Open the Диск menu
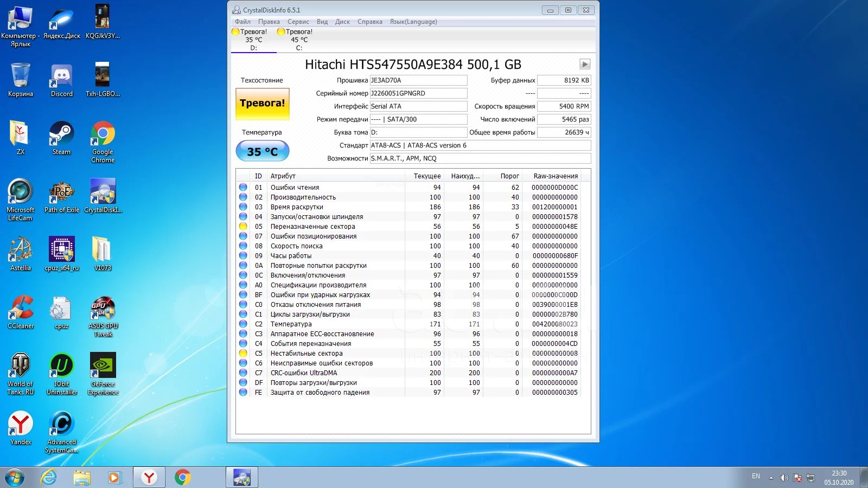Screen dimensions: 868x488 (342, 22)
